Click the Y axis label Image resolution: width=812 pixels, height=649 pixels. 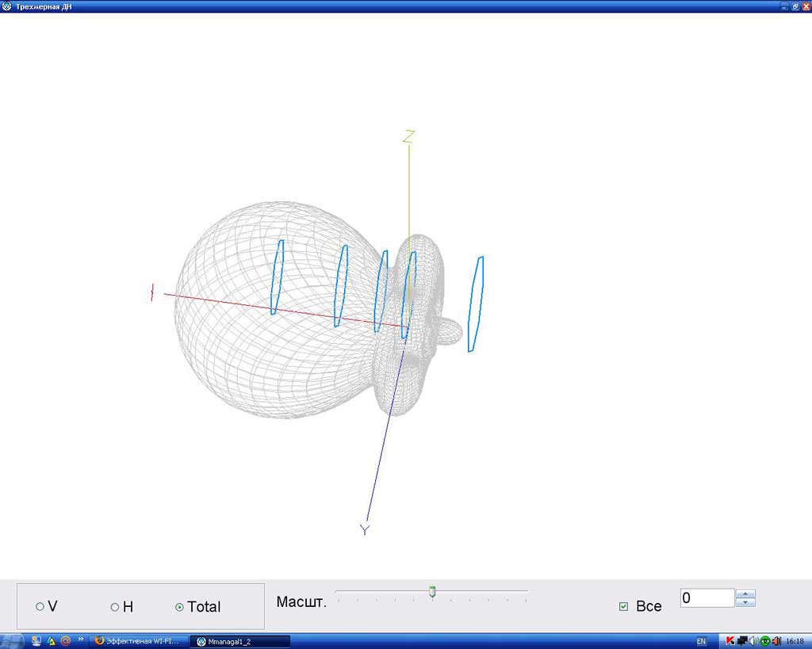pos(365,529)
